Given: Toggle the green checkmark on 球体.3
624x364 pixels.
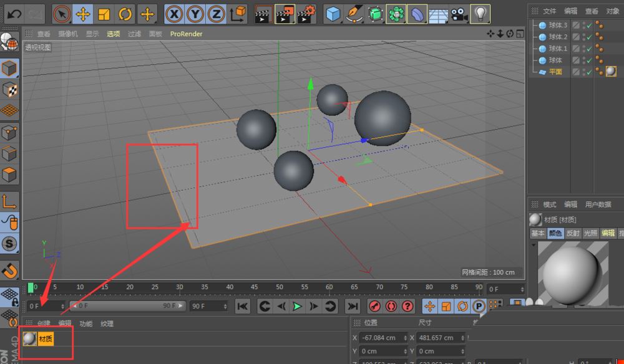Looking at the screenshot, I should pos(588,26).
